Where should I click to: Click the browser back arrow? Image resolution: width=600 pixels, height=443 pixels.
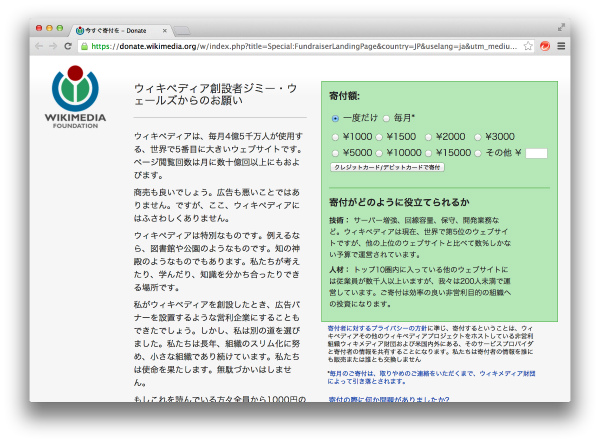click(39, 46)
